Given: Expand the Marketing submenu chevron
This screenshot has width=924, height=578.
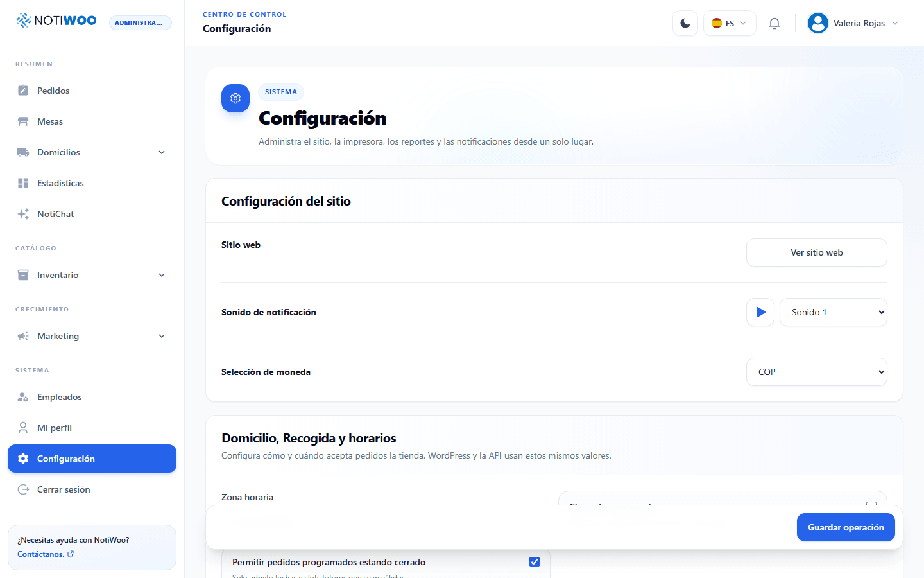Looking at the screenshot, I should 162,336.
